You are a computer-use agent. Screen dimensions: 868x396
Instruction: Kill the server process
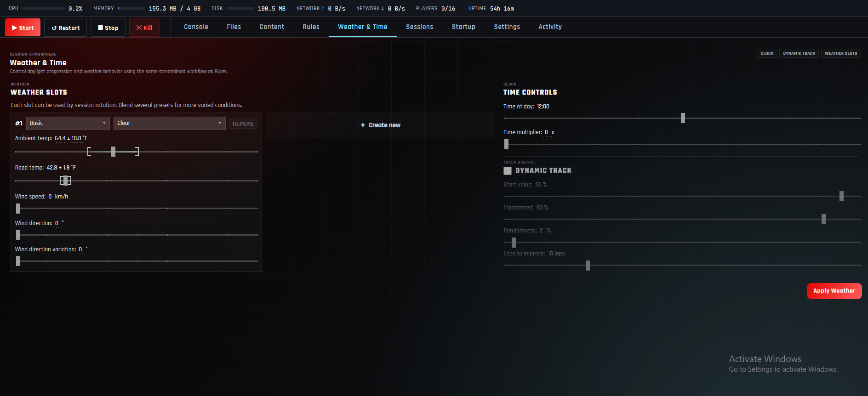tap(144, 28)
